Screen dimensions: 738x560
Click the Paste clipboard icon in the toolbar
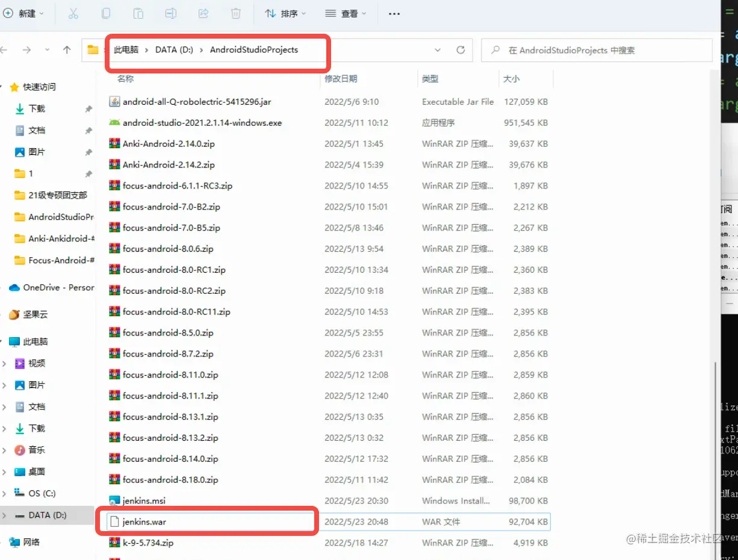click(138, 13)
